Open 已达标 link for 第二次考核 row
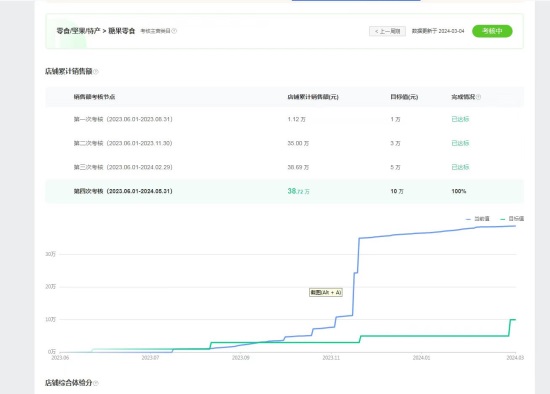The image size is (550, 394). pos(460,143)
